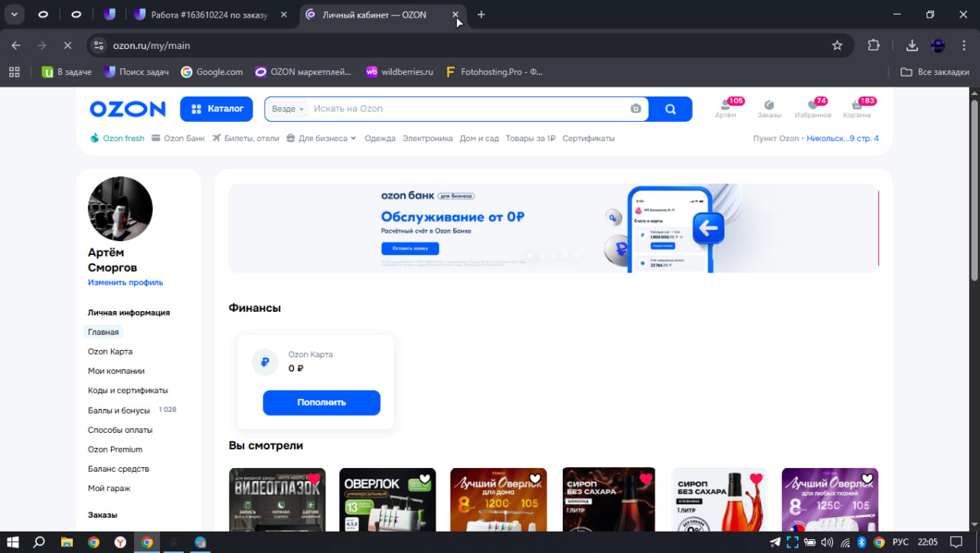980x553 pixels.
Task: Open the Ozon fresh link
Action: click(x=117, y=139)
